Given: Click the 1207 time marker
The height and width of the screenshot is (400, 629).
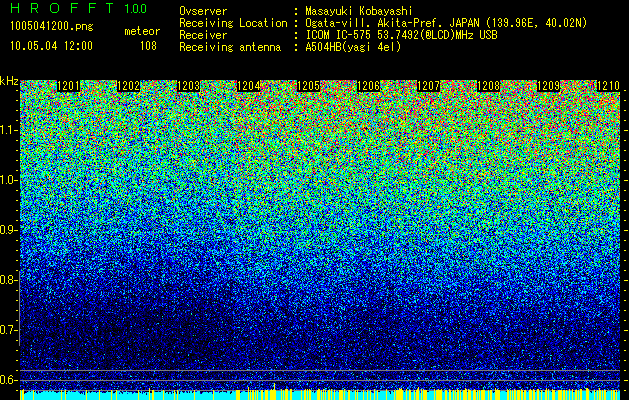Looking at the screenshot, I should (428, 86).
